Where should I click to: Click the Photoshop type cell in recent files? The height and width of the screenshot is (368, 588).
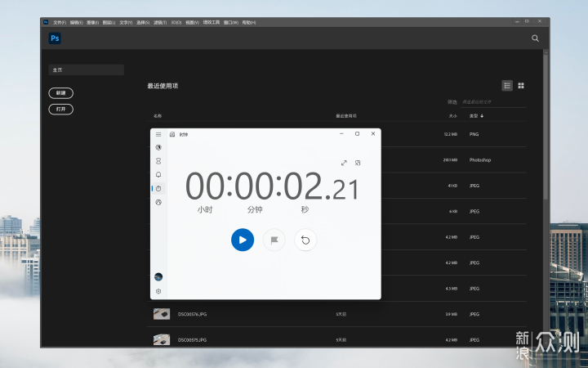tap(480, 160)
